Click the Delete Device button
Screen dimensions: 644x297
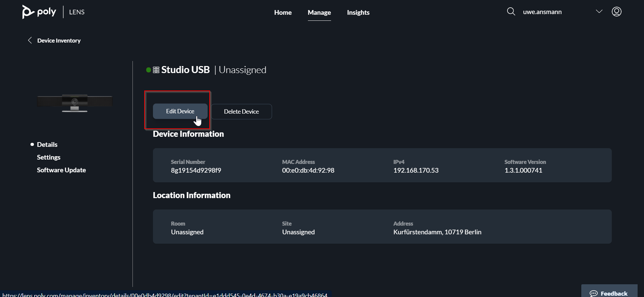tap(241, 112)
